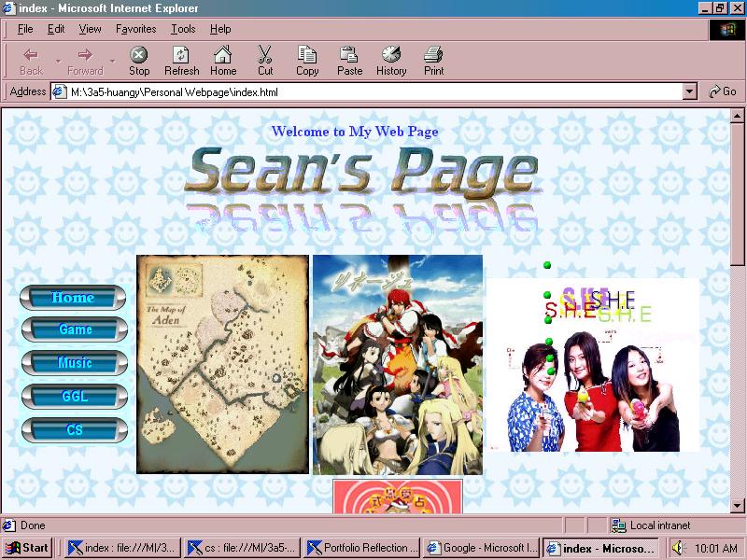
Task: Click the vertical scrollbar up arrow
Action: pyautogui.click(x=737, y=116)
